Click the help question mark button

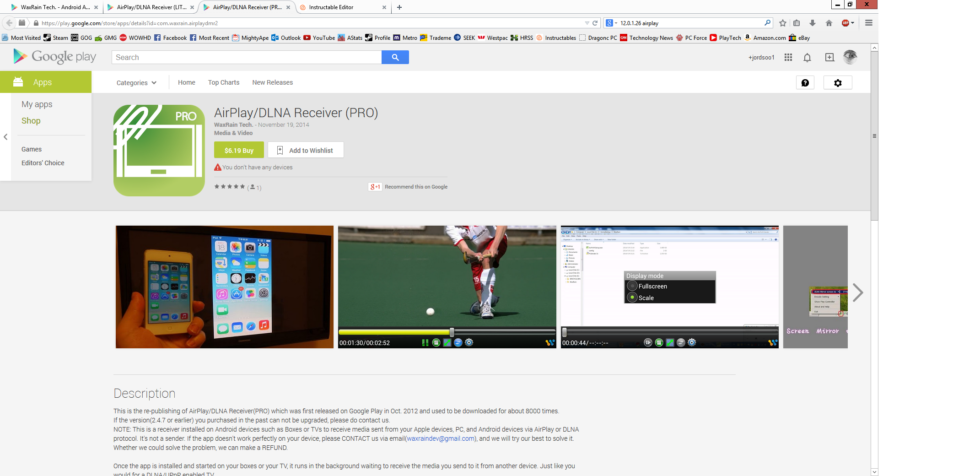coord(805,83)
